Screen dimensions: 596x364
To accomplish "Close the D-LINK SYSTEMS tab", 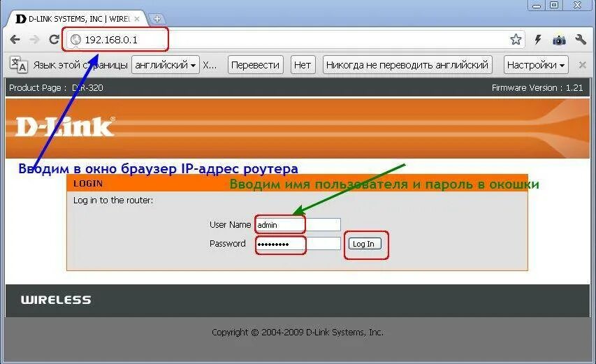I will tap(137, 19).
